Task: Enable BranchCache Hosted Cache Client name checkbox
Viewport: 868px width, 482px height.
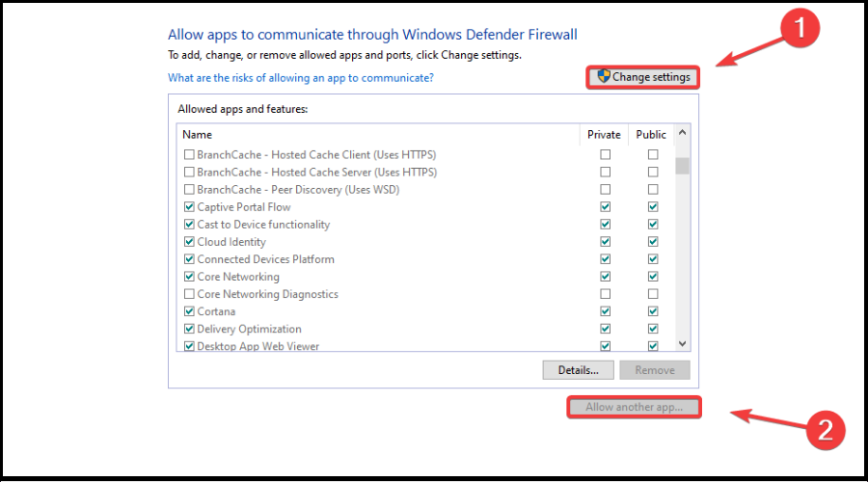Action: pos(189,154)
